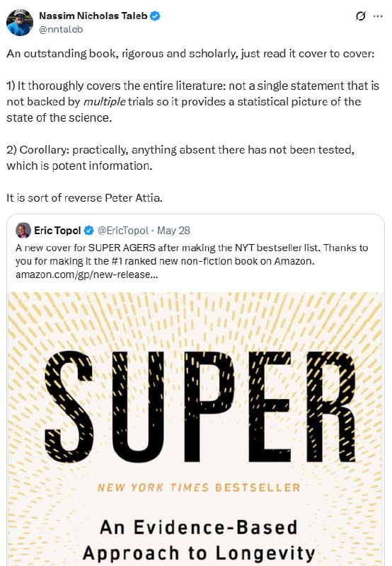Click the italic word multiple in tweet
The image size is (392, 566).
pyautogui.click(x=105, y=102)
